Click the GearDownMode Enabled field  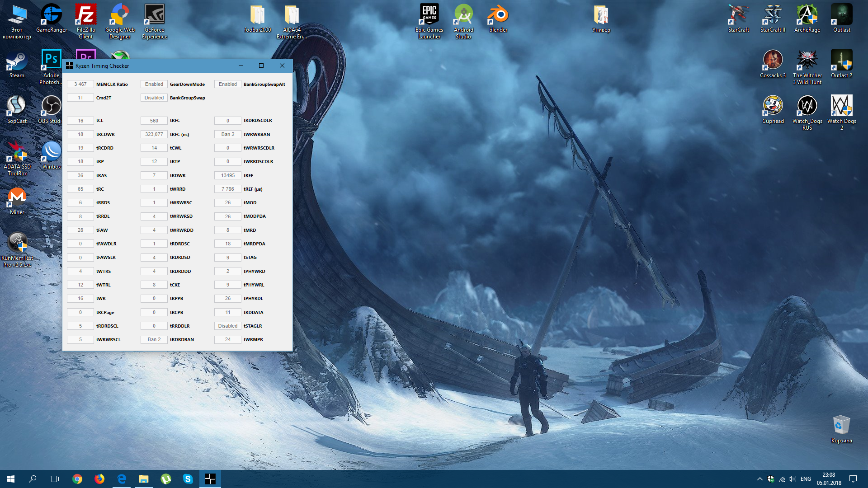point(154,84)
